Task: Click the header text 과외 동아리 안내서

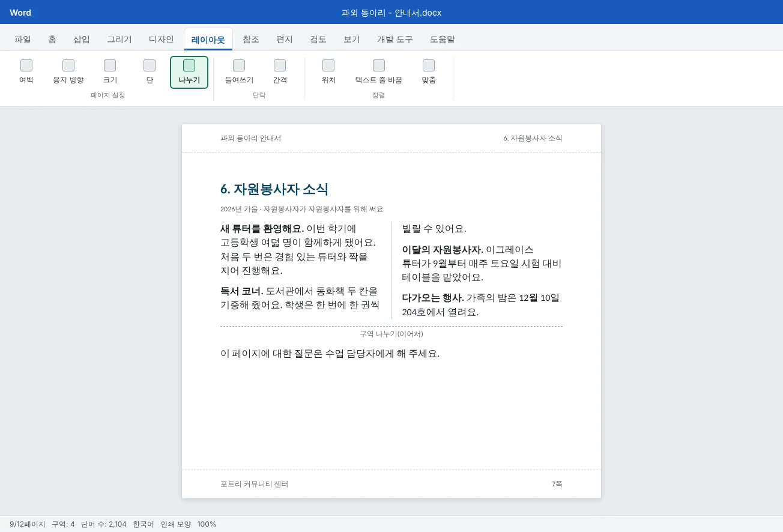Action: coord(250,138)
